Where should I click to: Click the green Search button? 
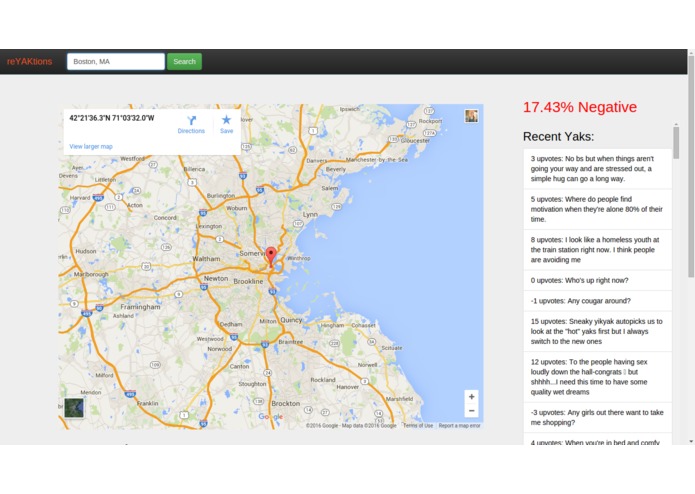(x=184, y=62)
